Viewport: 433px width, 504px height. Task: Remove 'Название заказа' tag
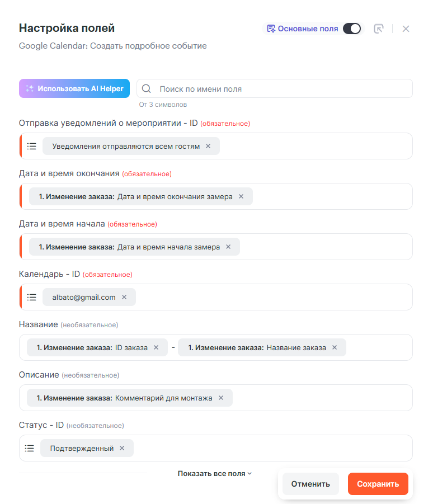(x=335, y=347)
